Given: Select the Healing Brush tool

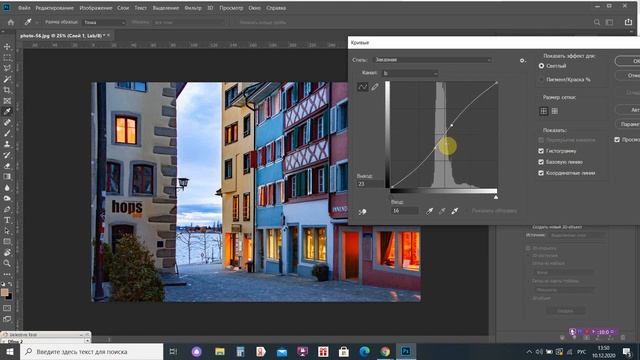Looking at the screenshot, I should [x=7, y=122].
